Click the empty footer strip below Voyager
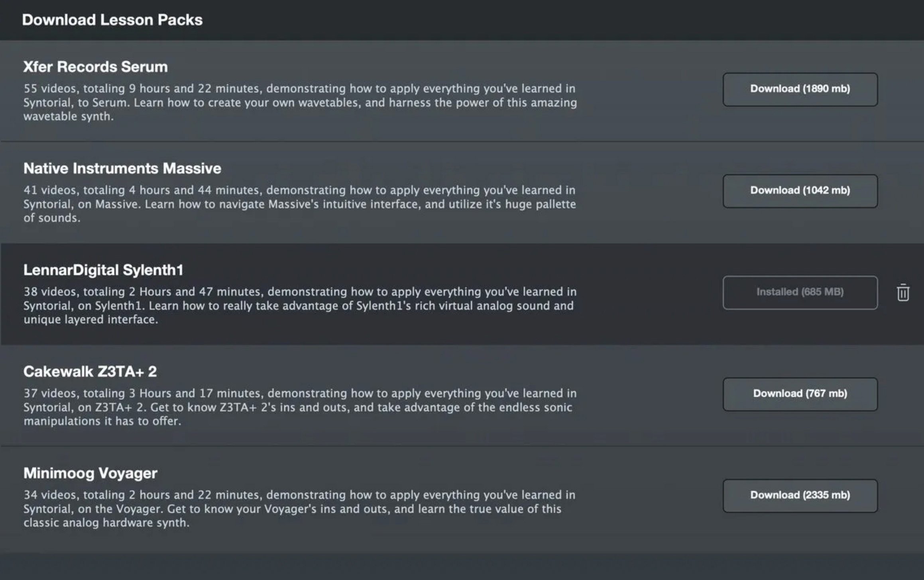924x580 pixels. click(x=462, y=566)
